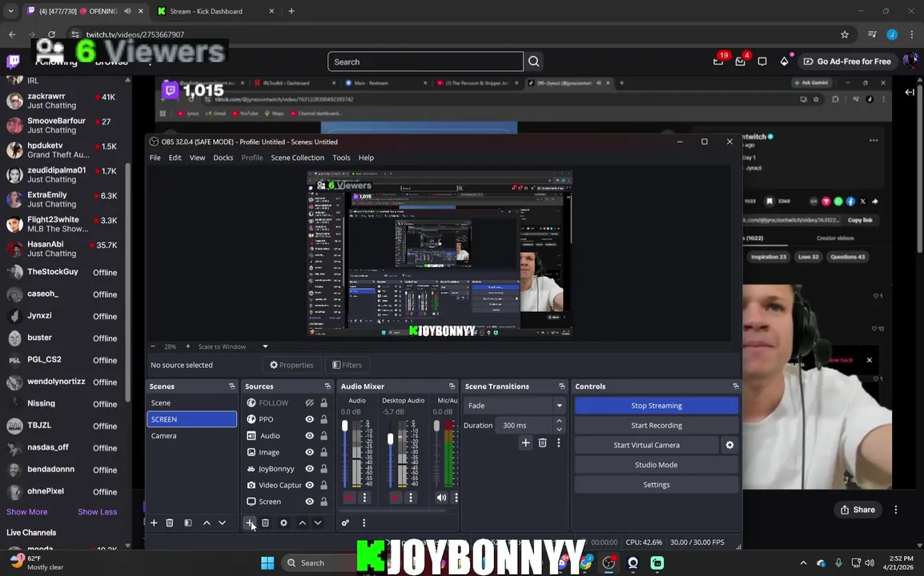
Task: Add a new source in OBS Sources panel
Action: [x=250, y=522]
